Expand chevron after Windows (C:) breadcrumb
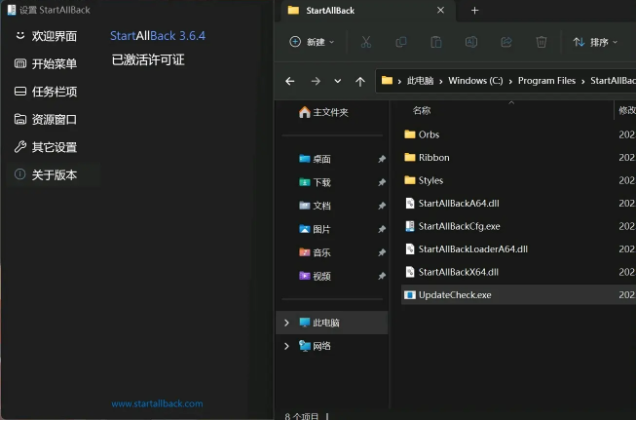Image resolution: width=636 pixels, height=421 pixels. click(x=510, y=81)
